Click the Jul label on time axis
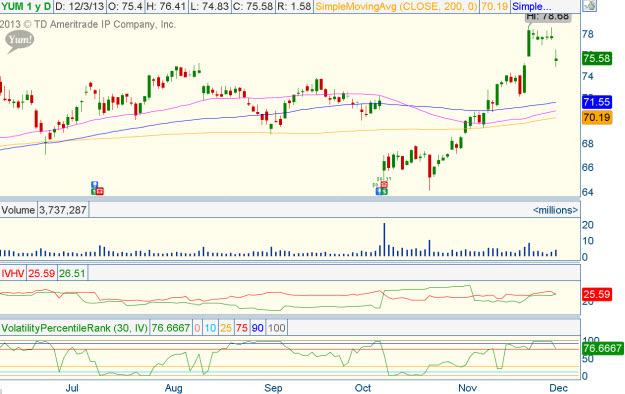Image resolution: width=625 pixels, height=394 pixels. [72, 388]
